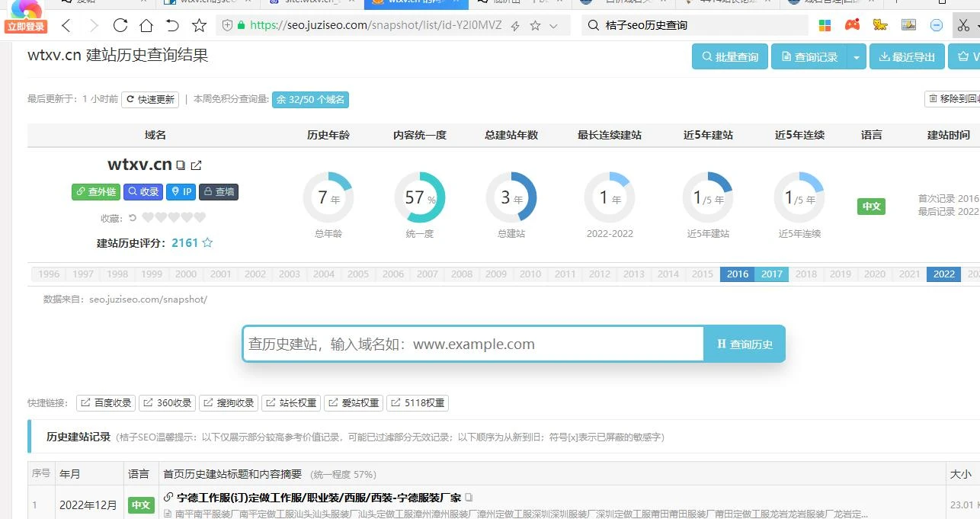Open browser scissors screenshot tool
980x519 pixels.
point(963,25)
